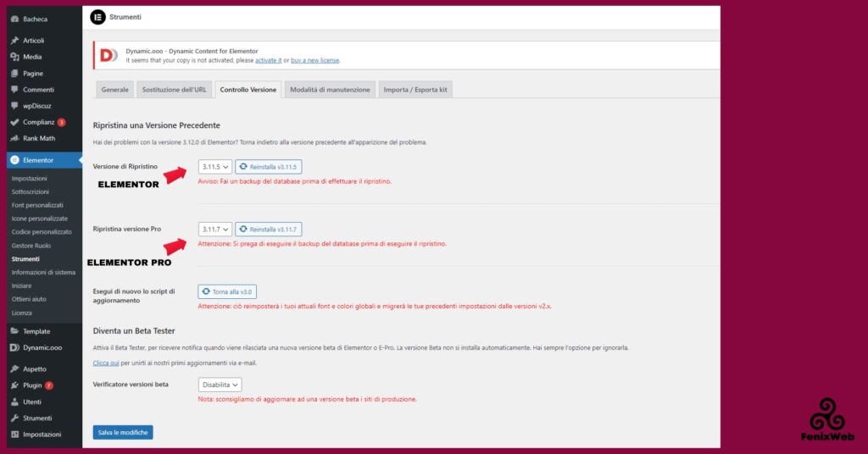
Task: Open Bacheca dashboard icon in sidebar
Action: point(15,19)
